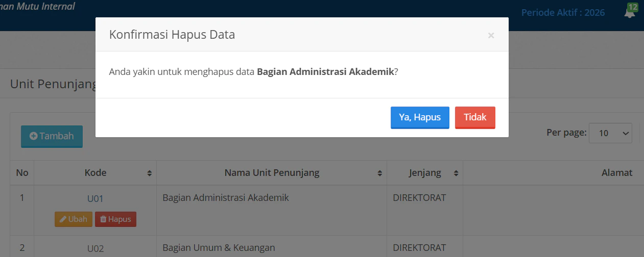Click the Konfirmasi Hapus Data title
This screenshot has height=257, width=644.
(x=172, y=35)
